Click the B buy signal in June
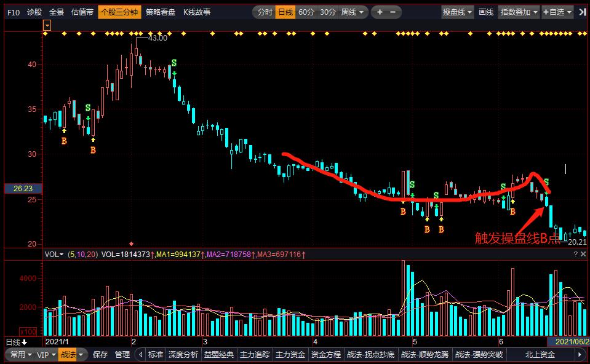The image size is (590, 364). pos(512,212)
